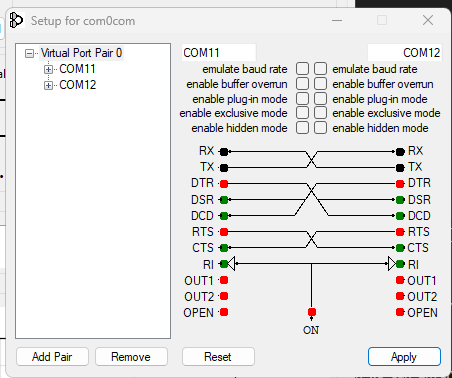The width and height of the screenshot is (452, 378).
Task: Click the red ON signal pin
Action: tap(312, 312)
